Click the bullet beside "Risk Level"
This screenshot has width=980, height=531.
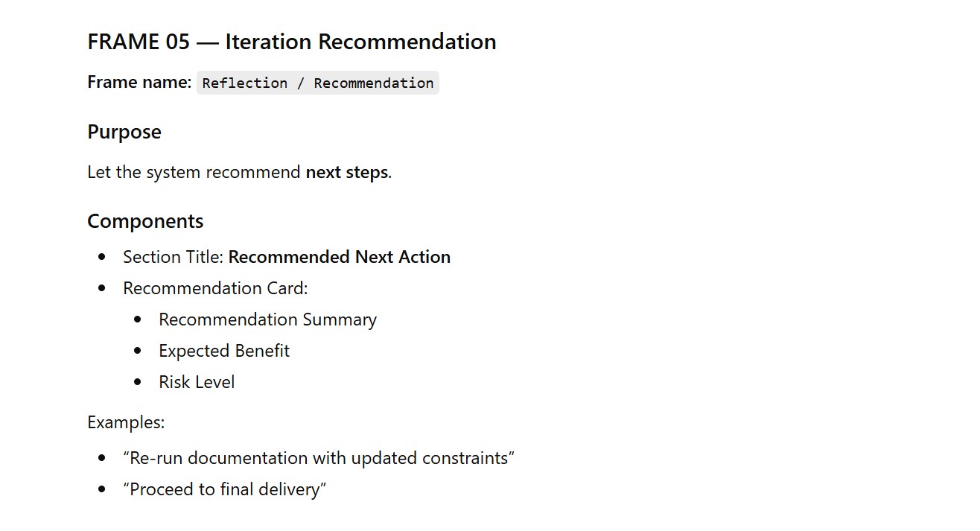click(138, 382)
